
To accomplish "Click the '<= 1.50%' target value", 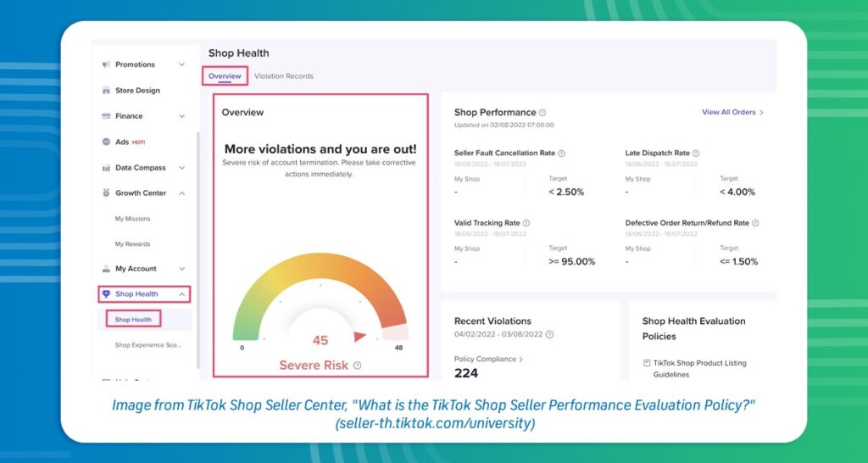I will [739, 262].
